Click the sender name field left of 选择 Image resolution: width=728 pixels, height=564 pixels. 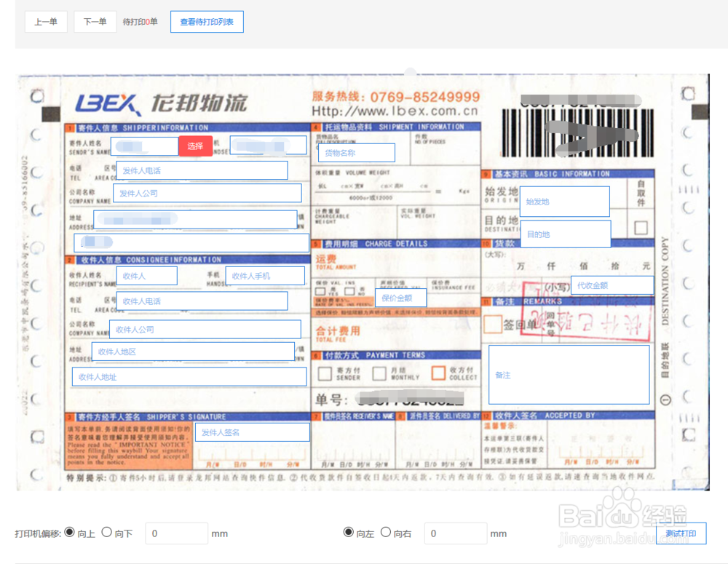144,146
